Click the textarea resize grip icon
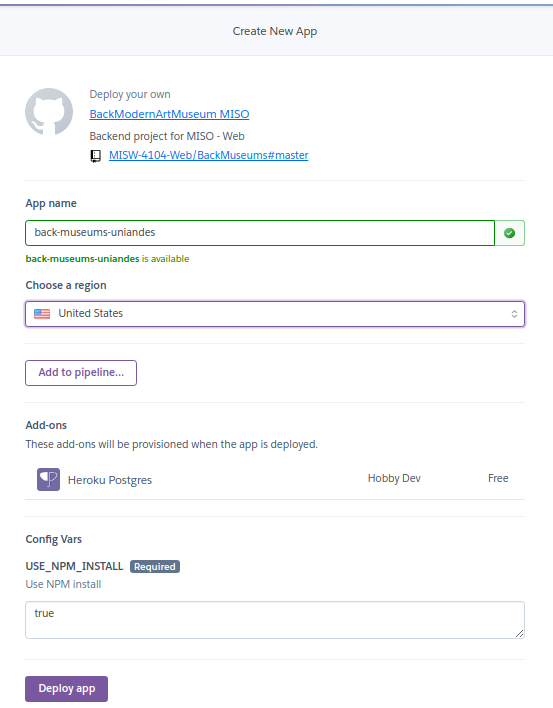This screenshot has height=708, width=553. pyautogui.click(x=520, y=633)
